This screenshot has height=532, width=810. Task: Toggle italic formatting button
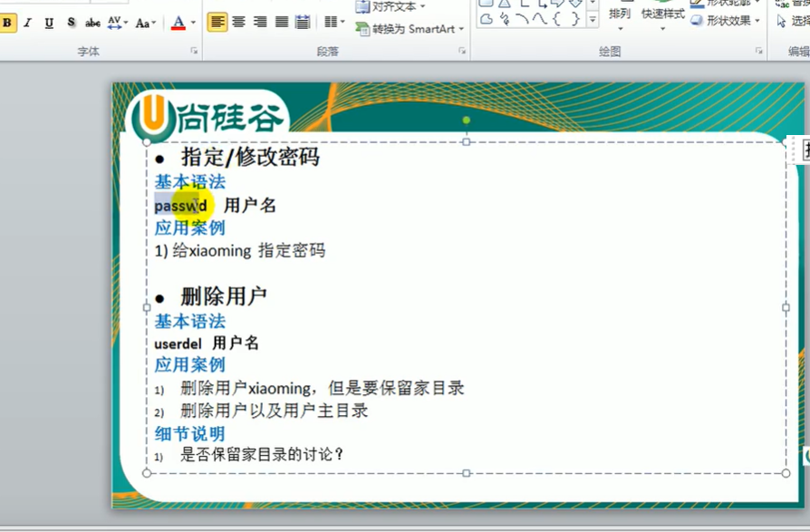click(28, 23)
